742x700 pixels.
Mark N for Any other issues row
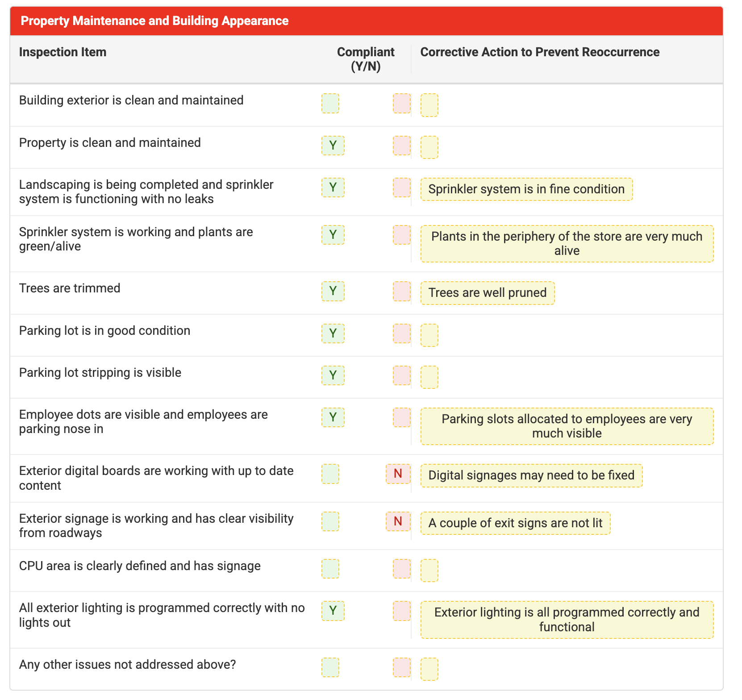pos(401,667)
